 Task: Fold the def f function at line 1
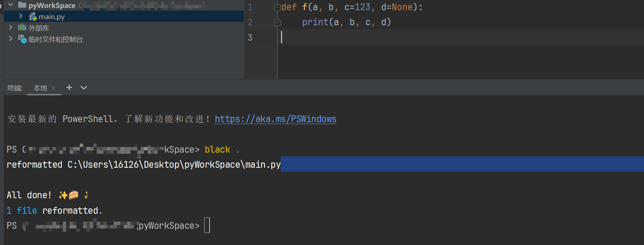click(x=277, y=7)
